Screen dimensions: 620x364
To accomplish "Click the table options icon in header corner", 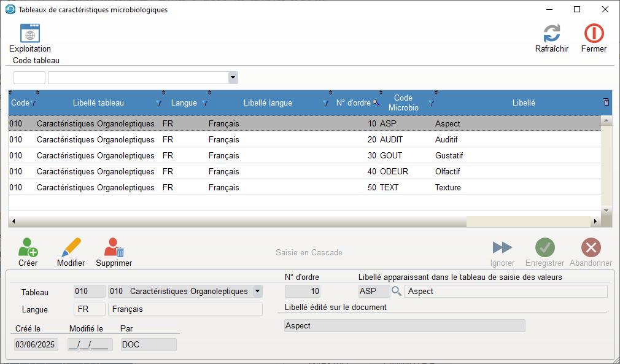I will [606, 102].
